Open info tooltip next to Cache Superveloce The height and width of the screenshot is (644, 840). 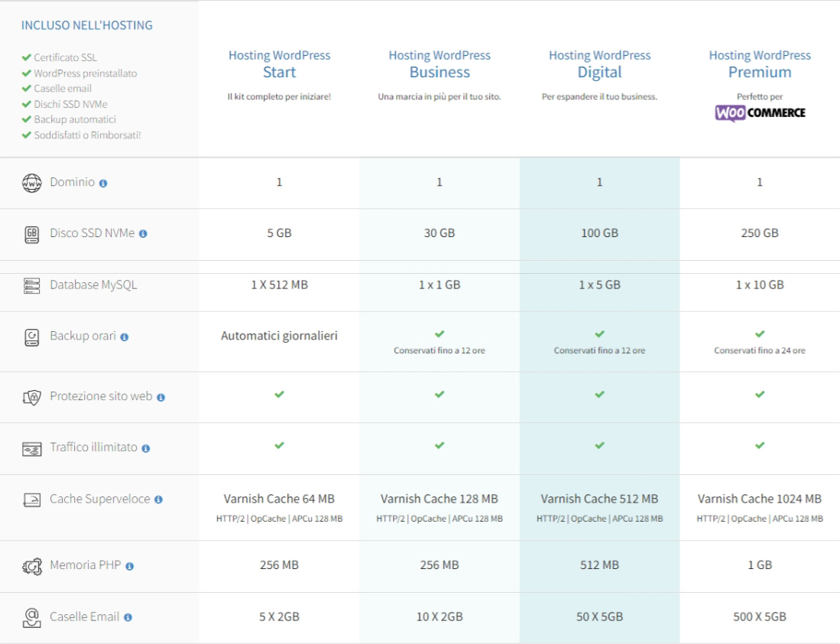158,499
